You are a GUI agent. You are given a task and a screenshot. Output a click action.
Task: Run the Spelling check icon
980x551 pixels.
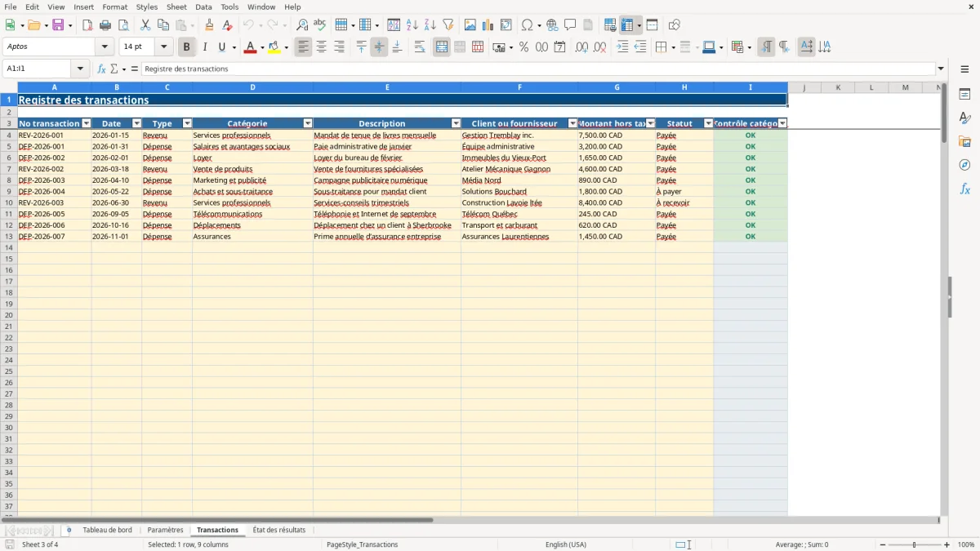point(319,25)
